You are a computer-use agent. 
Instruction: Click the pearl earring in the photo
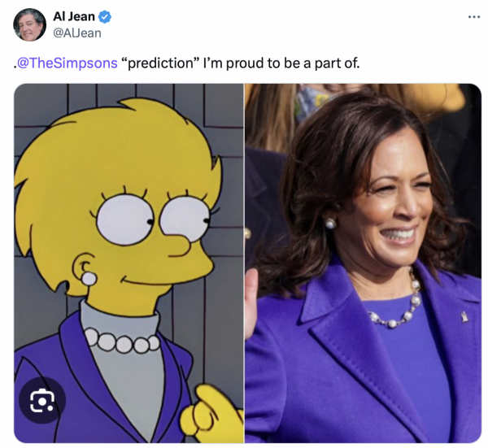pyautogui.click(x=330, y=224)
